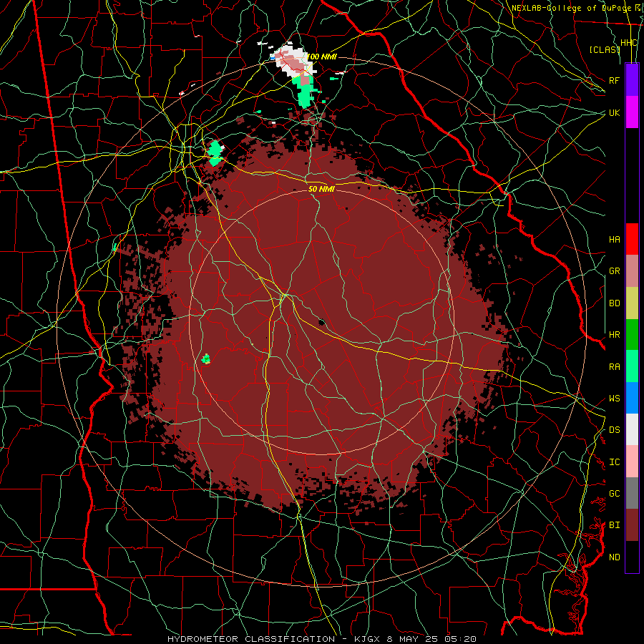This screenshot has height=644, width=644.
Task: Click the [CLAS] units label
Action: click(605, 50)
